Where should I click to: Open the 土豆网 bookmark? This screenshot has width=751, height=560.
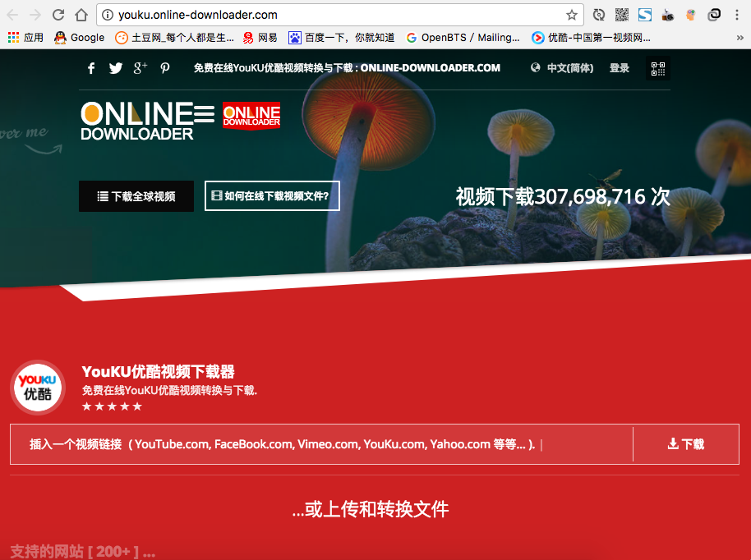point(175,38)
